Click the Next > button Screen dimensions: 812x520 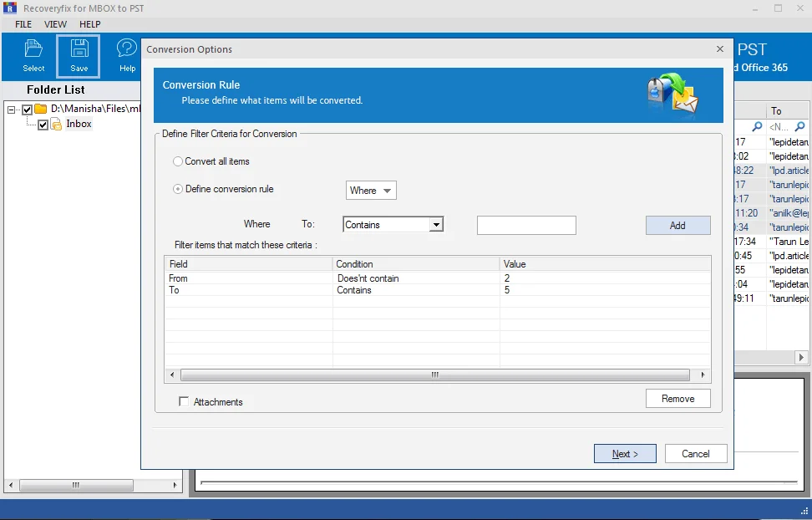(625, 454)
